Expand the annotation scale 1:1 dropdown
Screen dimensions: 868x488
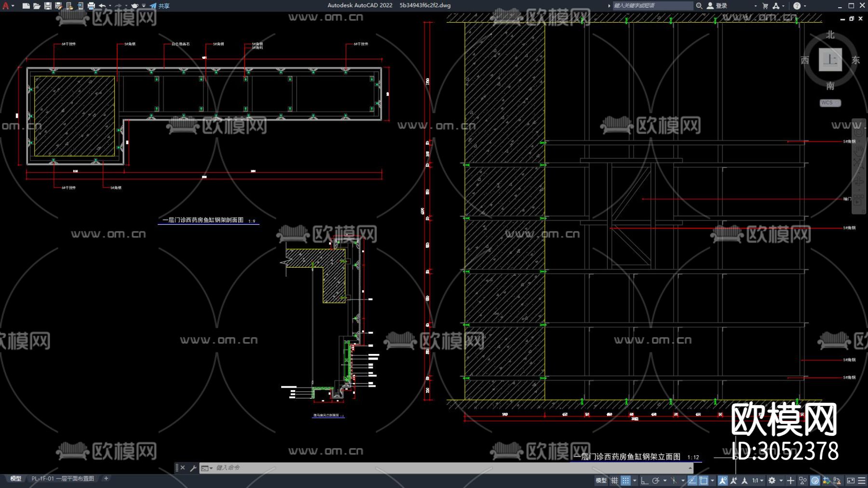(758, 480)
